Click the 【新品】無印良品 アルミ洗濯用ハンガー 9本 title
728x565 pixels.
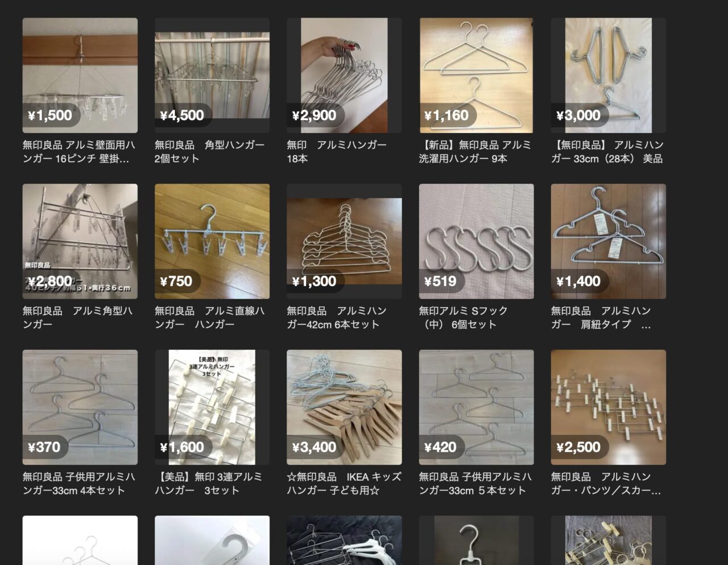(x=475, y=151)
